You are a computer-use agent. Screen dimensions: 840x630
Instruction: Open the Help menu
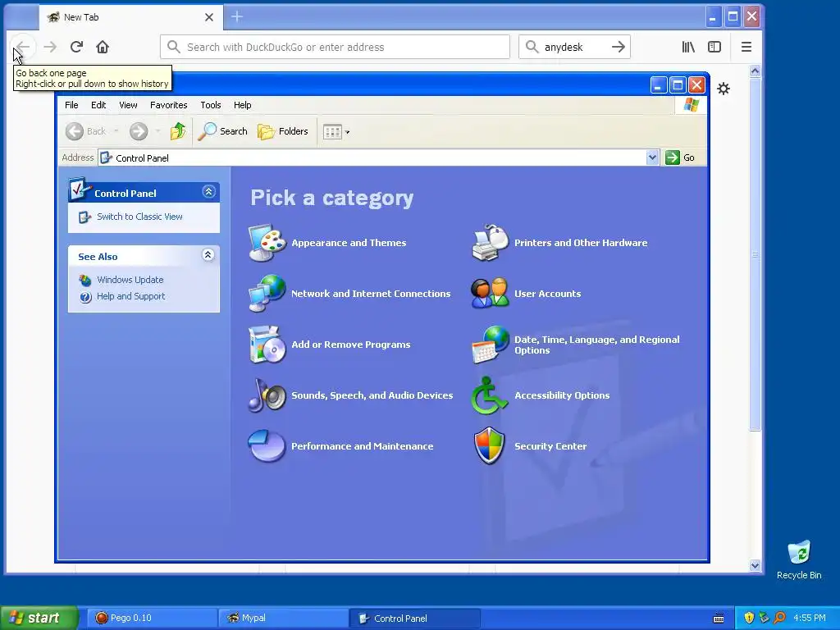242,105
